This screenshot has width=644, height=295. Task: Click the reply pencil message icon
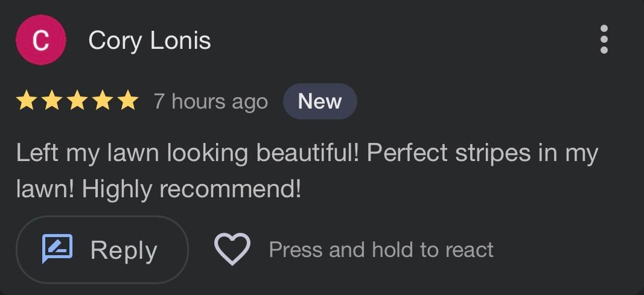point(57,249)
